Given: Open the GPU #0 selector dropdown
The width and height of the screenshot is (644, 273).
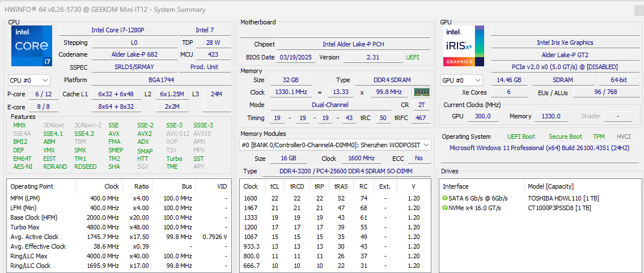Looking at the screenshot, I should point(461,80).
